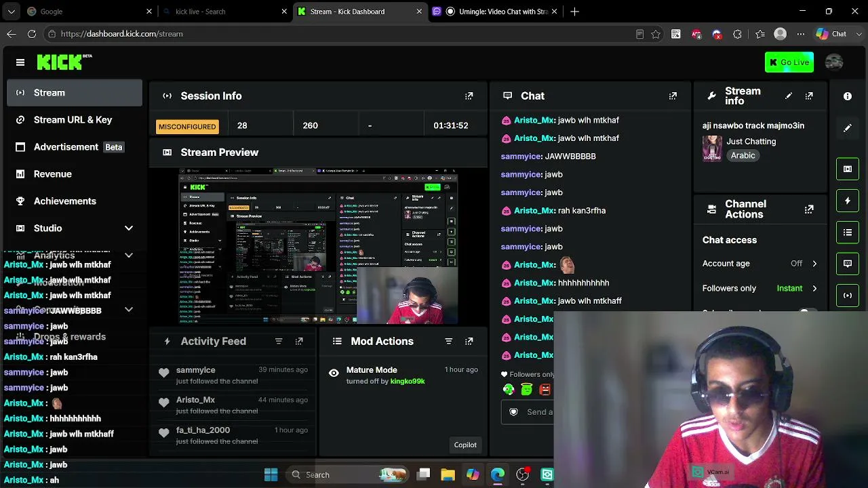Click the Windows taskbar Search box
The height and width of the screenshot is (488, 868).
(x=349, y=474)
